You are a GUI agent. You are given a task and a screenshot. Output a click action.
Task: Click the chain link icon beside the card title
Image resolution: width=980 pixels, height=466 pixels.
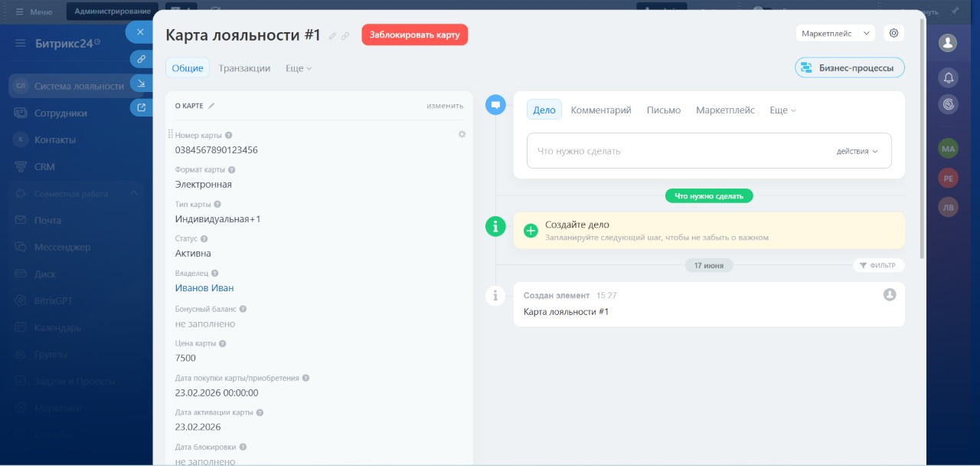[x=345, y=36]
